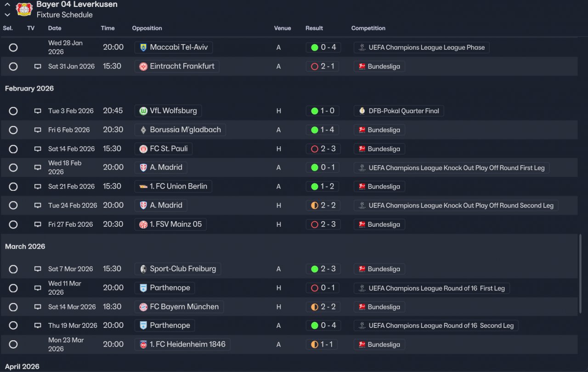Select the VfL Wolfsburg fixture radio button
Viewport: 588px width, 372px height.
(x=13, y=111)
